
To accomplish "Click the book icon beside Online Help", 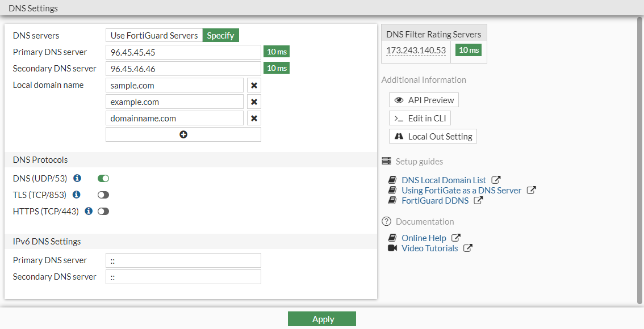I will 392,238.
